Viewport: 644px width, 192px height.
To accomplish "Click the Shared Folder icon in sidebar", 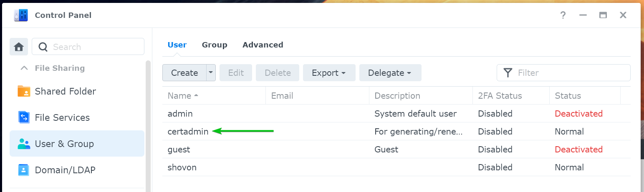I will click(24, 91).
